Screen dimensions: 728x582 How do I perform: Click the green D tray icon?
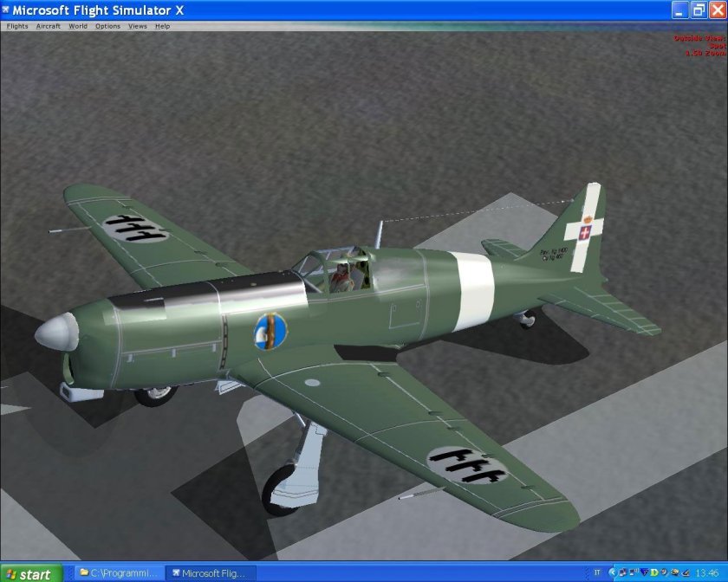point(654,572)
